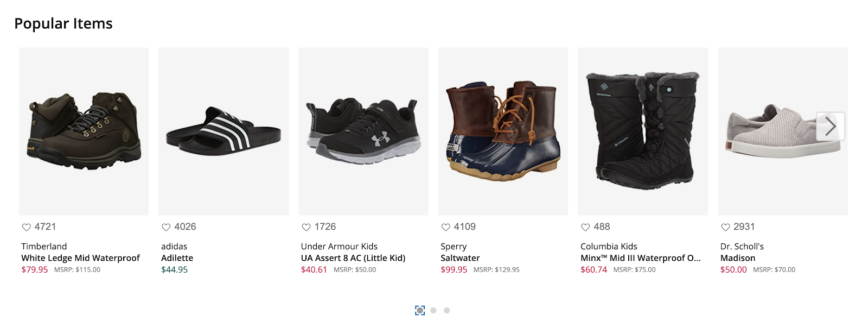This screenshot has width=868, height=333.
Task: Select the Dr. Scholl's brand name
Action: click(742, 246)
